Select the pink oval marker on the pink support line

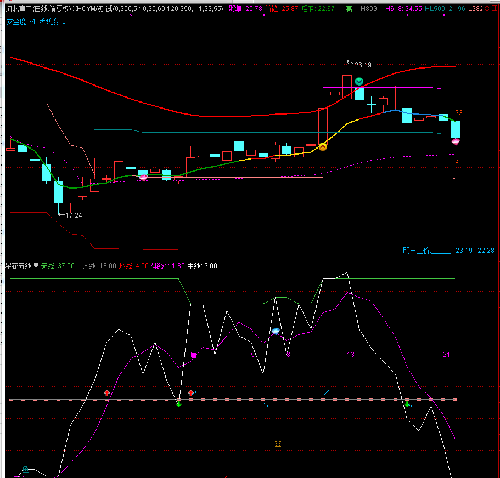[x=143, y=177]
